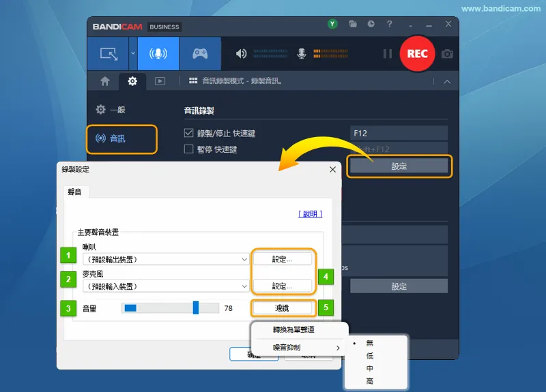This screenshot has width=546, height=392.
Task: Click the highlighted 設定 button in audio section
Action: tap(399, 166)
